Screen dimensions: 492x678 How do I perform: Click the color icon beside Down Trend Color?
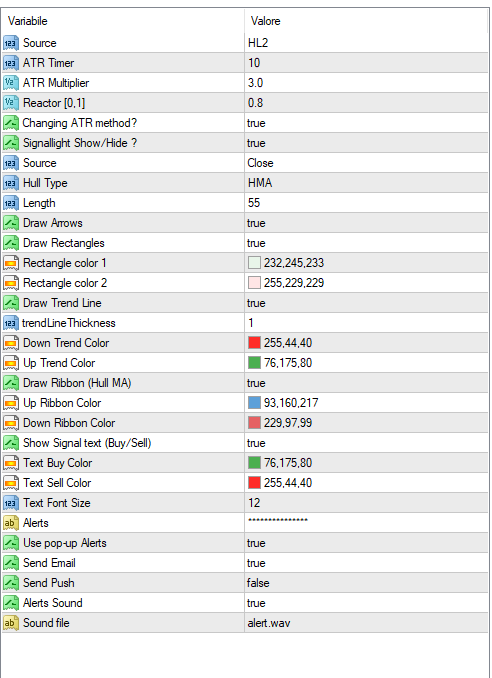point(10,343)
